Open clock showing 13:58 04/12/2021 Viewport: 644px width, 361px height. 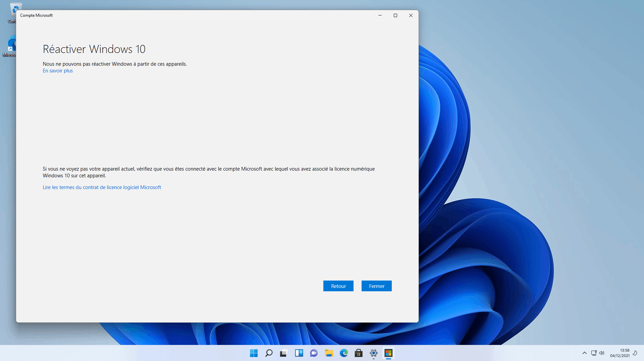[620, 353]
